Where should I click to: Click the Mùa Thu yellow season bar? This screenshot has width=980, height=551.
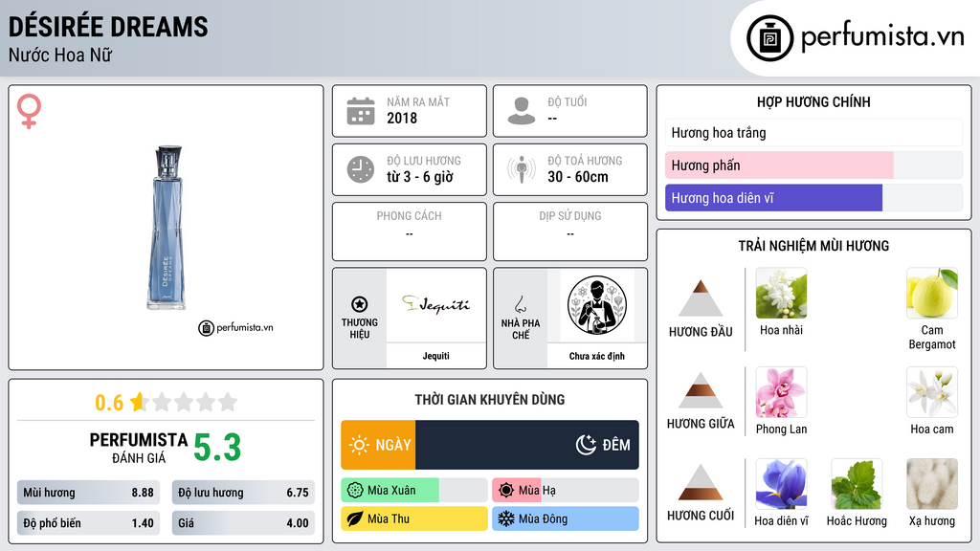point(413,518)
